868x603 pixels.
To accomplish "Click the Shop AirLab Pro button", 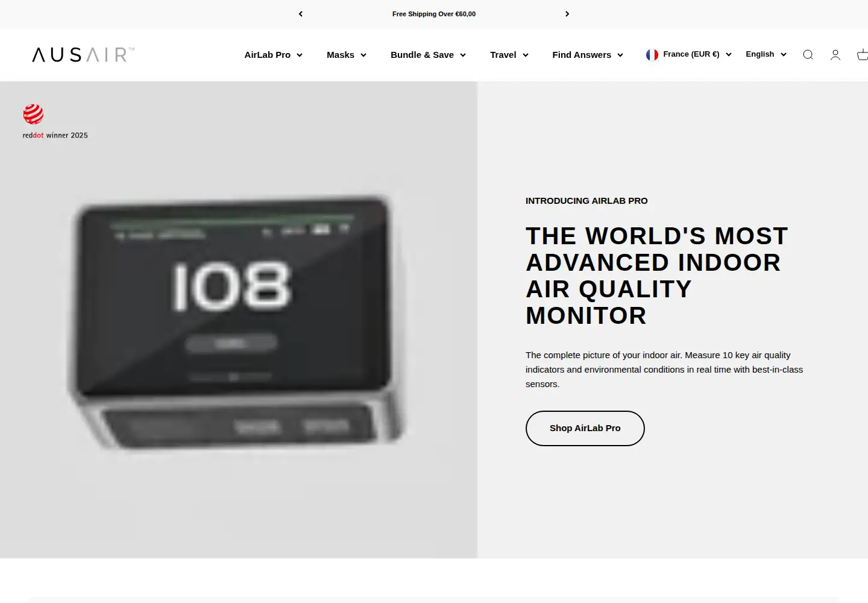I will 585,428.
